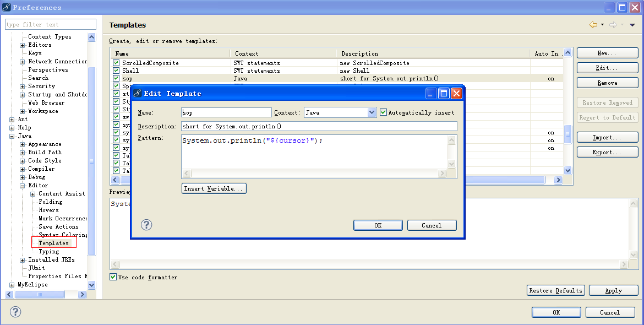
Task: Click the Edit... button
Action: (x=608, y=68)
